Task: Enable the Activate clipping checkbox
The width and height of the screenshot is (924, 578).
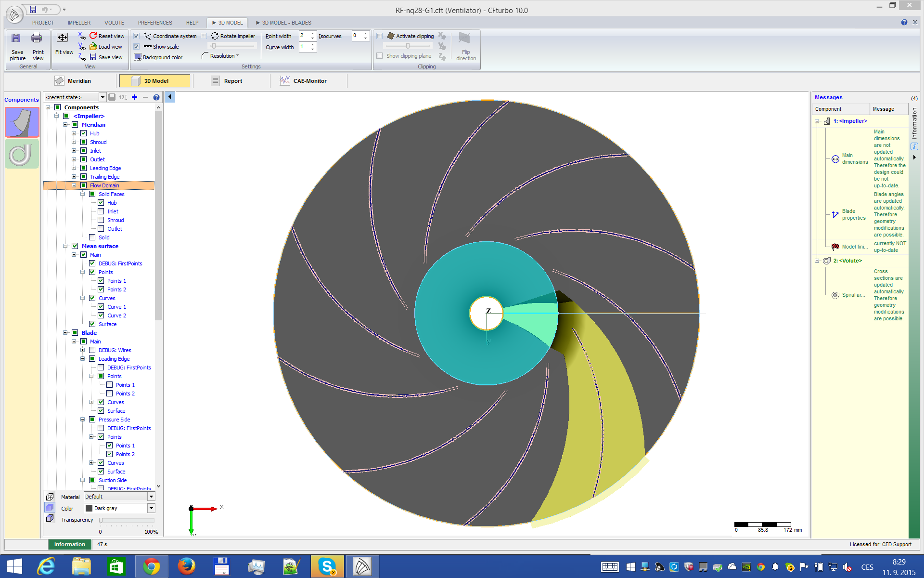Action: coord(380,36)
